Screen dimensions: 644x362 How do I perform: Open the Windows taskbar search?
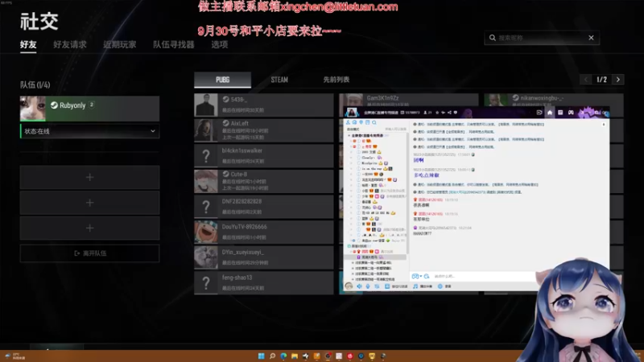pos(272,356)
